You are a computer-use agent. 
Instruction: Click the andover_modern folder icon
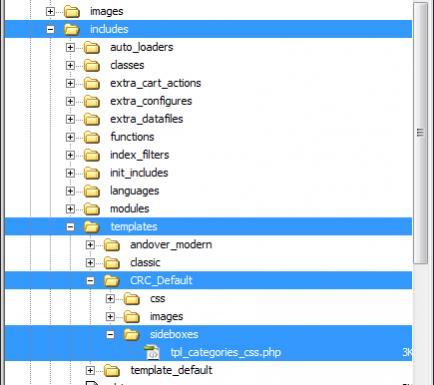click(x=111, y=245)
